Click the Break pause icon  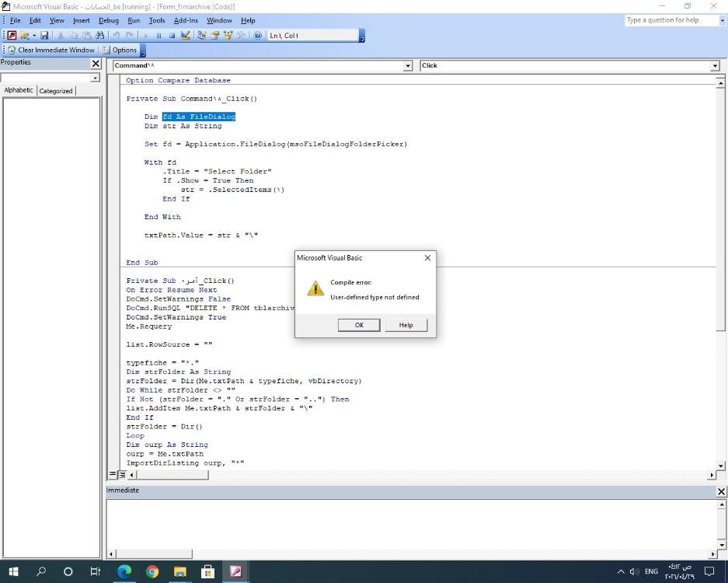click(x=158, y=35)
